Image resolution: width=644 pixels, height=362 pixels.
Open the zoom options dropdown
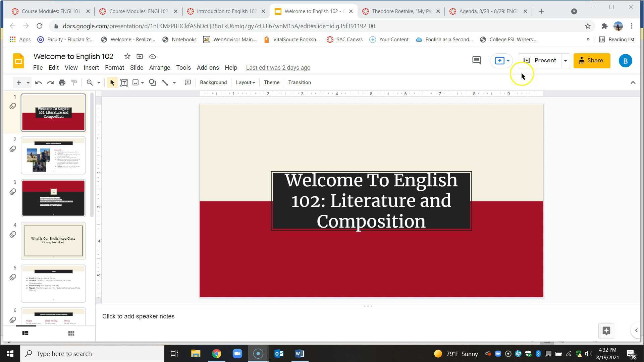point(99,82)
